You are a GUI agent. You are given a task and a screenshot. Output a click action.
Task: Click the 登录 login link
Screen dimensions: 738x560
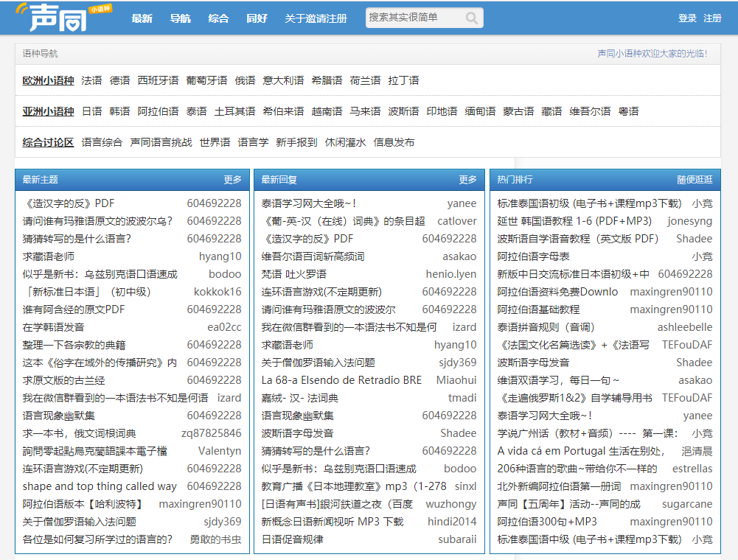(687, 18)
